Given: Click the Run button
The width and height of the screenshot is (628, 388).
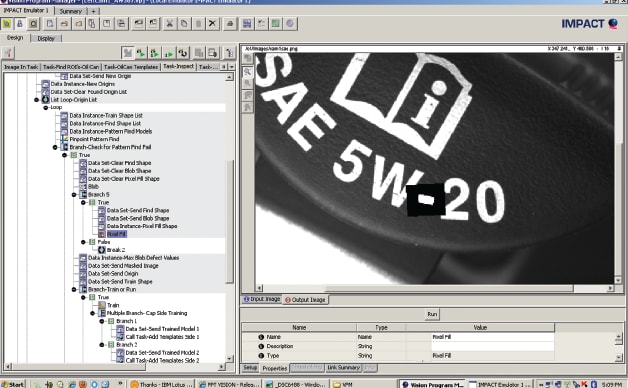Looking at the screenshot, I should pos(432,314).
